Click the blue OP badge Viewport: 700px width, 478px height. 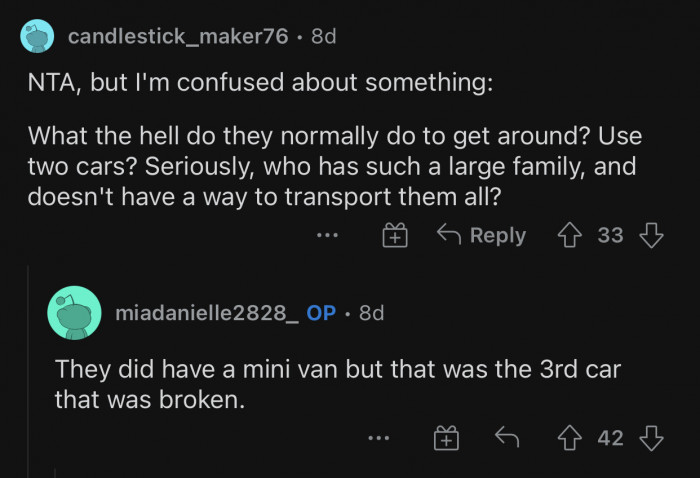(321, 313)
